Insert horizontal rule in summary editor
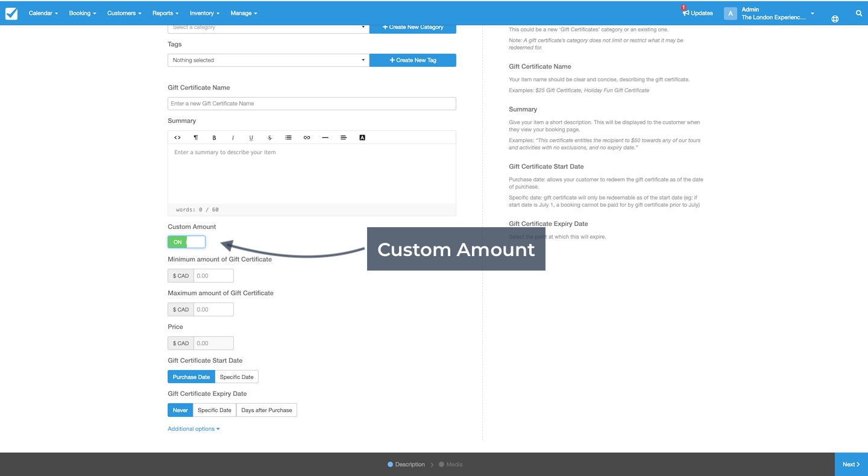 (325, 137)
